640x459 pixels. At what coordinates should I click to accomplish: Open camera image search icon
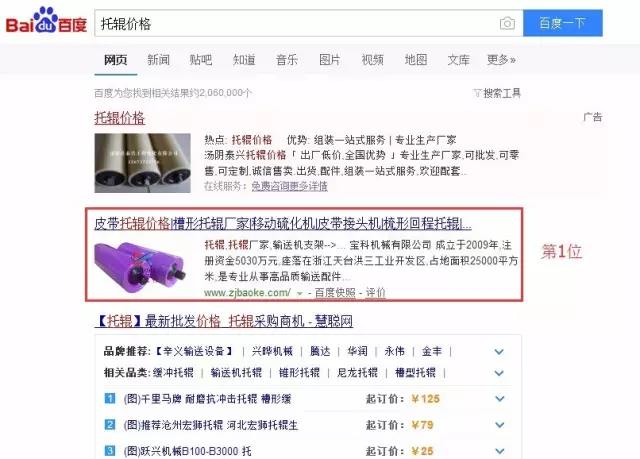[507, 24]
